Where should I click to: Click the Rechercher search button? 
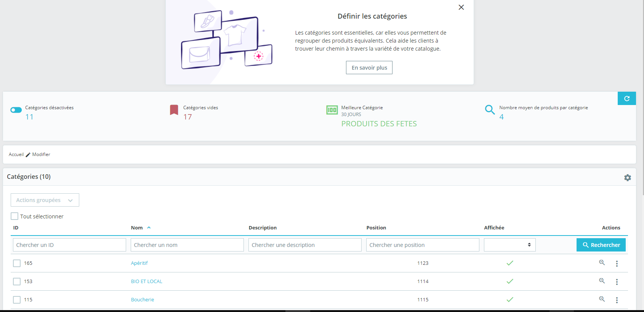tap(601, 245)
